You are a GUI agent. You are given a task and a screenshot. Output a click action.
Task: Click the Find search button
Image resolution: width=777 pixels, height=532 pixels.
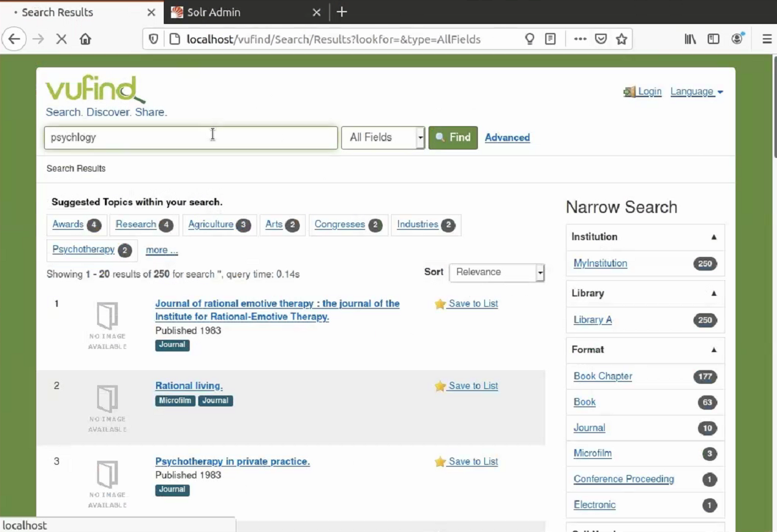[x=453, y=137]
